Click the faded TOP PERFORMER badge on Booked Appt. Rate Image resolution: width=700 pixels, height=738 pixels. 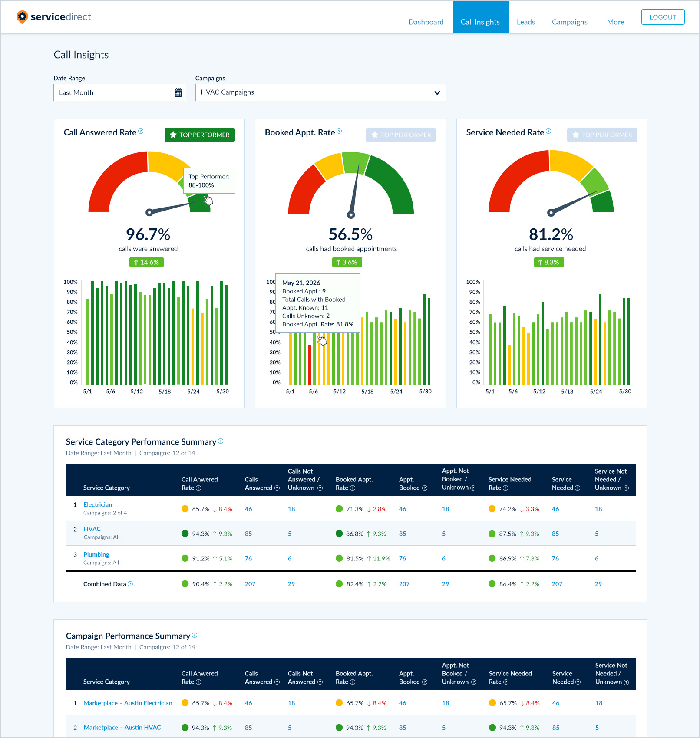[401, 135]
